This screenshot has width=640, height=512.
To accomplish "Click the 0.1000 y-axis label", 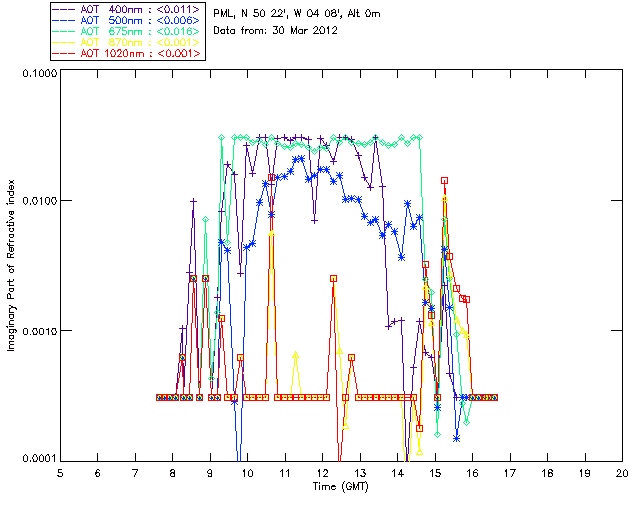I will tap(40, 73).
